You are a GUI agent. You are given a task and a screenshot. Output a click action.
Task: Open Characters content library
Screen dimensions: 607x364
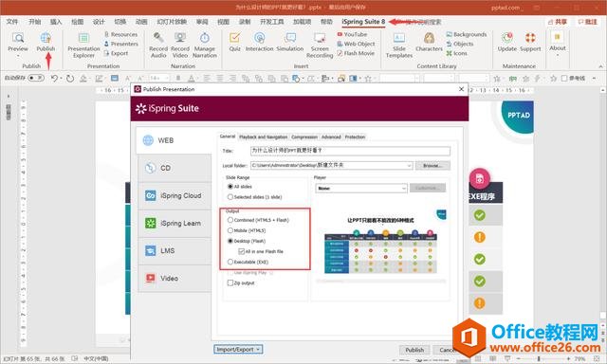[x=429, y=42]
